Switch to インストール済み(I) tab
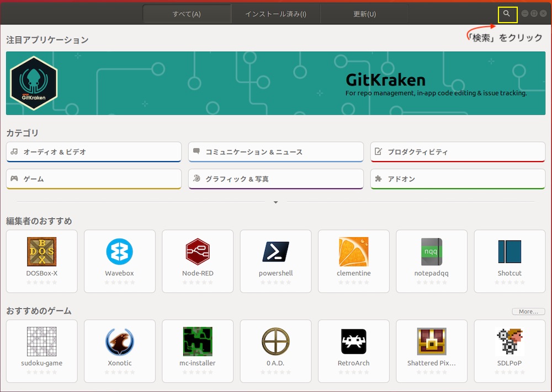The height and width of the screenshot is (392, 552). [x=275, y=14]
